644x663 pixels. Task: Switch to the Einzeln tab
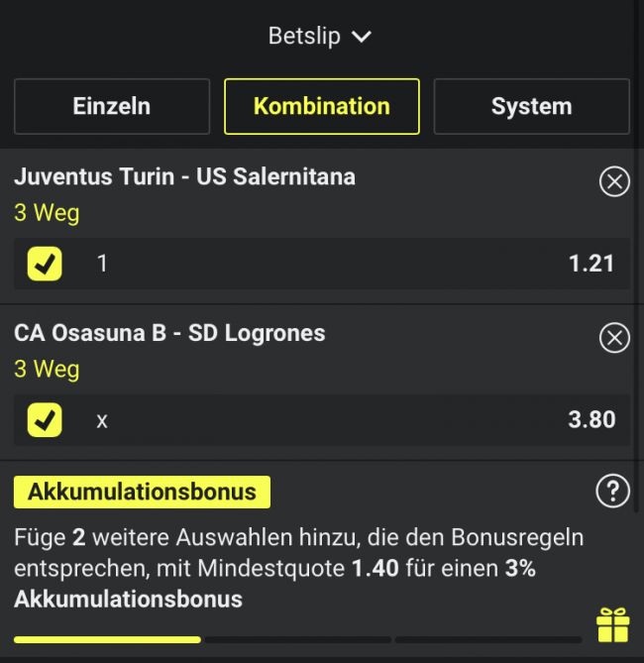[112, 106]
